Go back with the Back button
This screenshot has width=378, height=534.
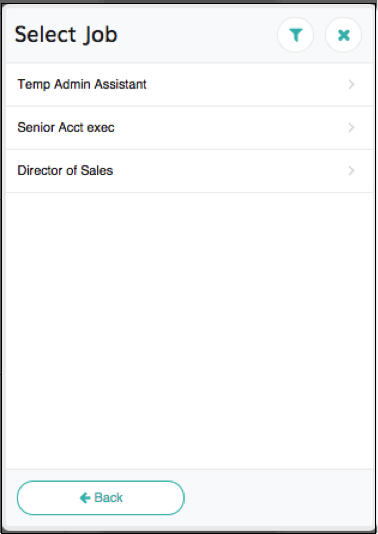[x=101, y=498]
